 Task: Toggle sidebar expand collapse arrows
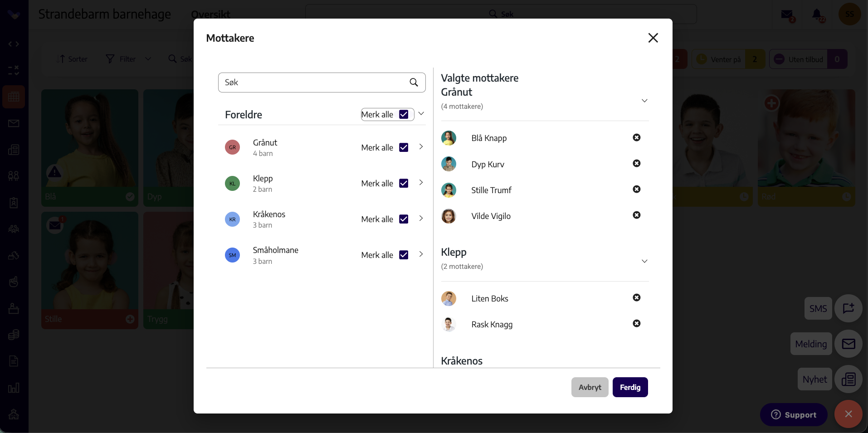click(14, 44)
